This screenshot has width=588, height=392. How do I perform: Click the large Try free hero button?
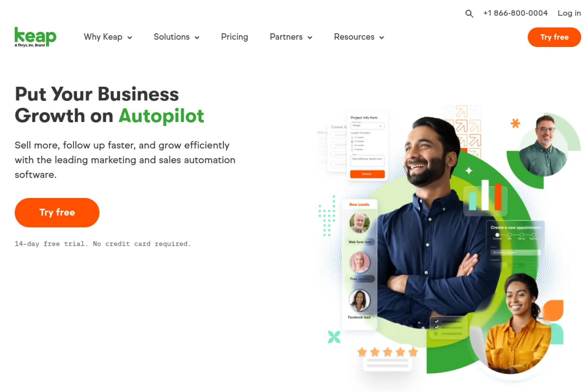click(57, 212)
